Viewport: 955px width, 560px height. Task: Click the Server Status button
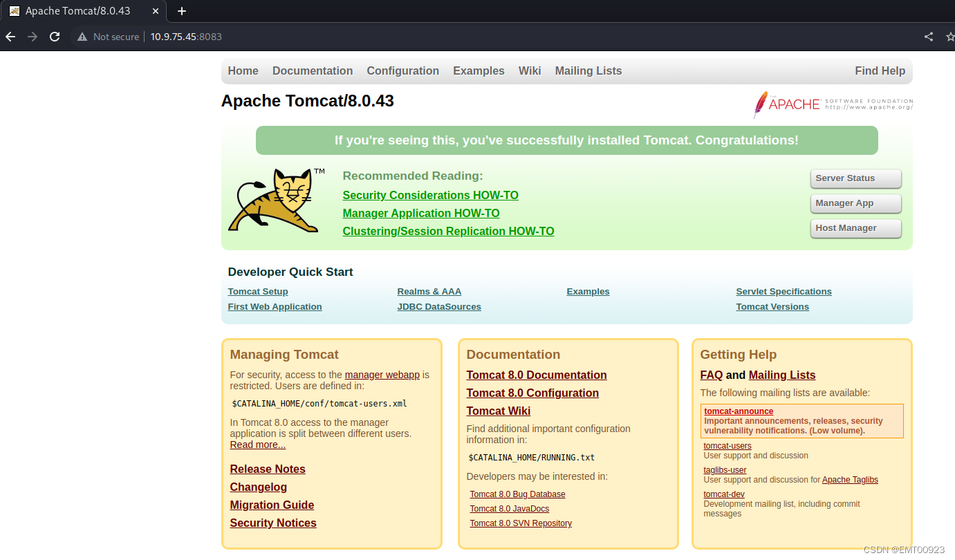coord(856,178)
